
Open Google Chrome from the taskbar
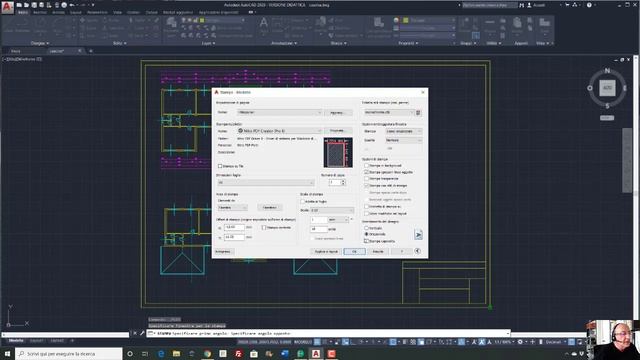click(x=207, y=353)
